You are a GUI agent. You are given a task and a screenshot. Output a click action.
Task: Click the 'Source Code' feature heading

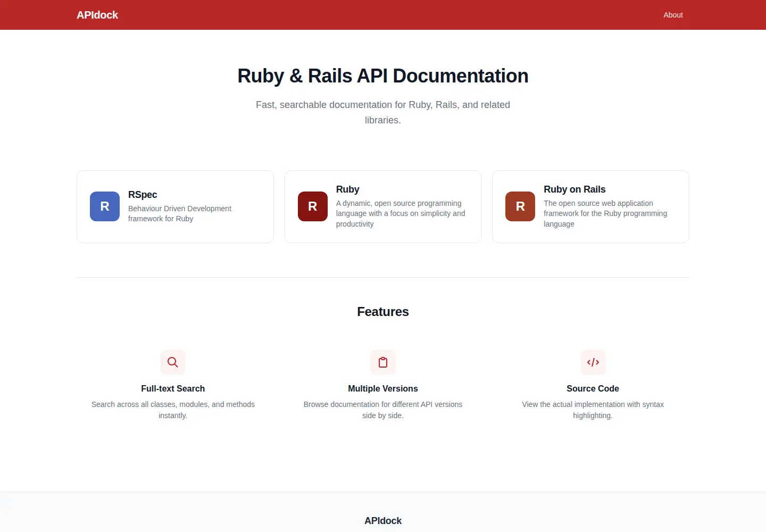point(593,388)
